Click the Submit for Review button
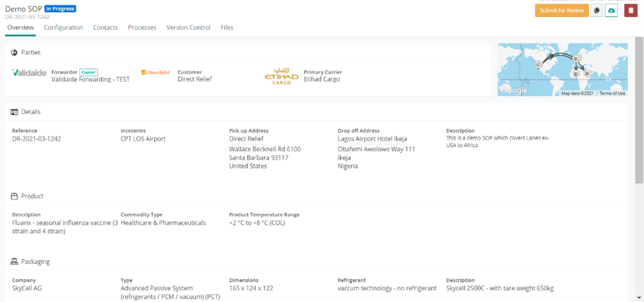Image resolution: width=644 pixels, height=302 pixels. tap(561, 11)
